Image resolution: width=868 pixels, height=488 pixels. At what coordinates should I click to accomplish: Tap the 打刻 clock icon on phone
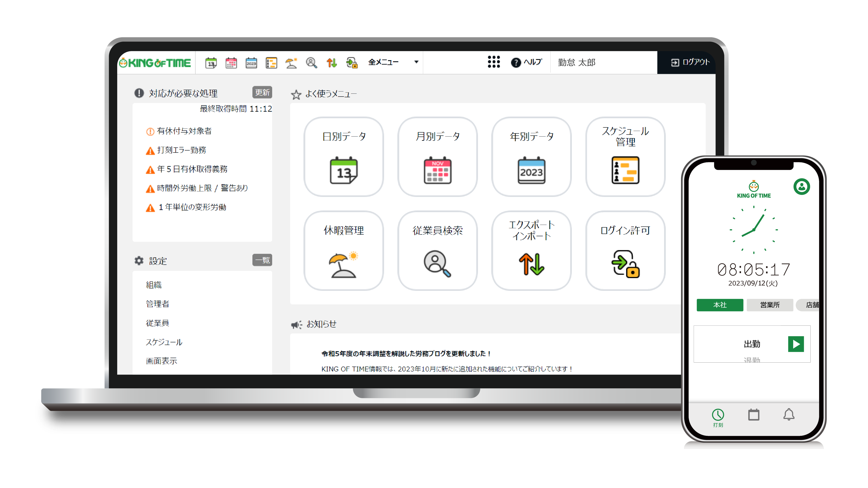pos(718,418)
